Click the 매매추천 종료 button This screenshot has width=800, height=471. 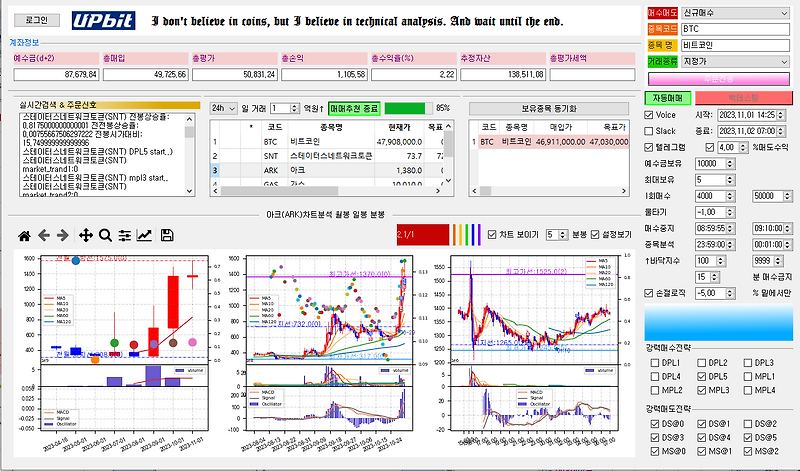pos(354,108)
